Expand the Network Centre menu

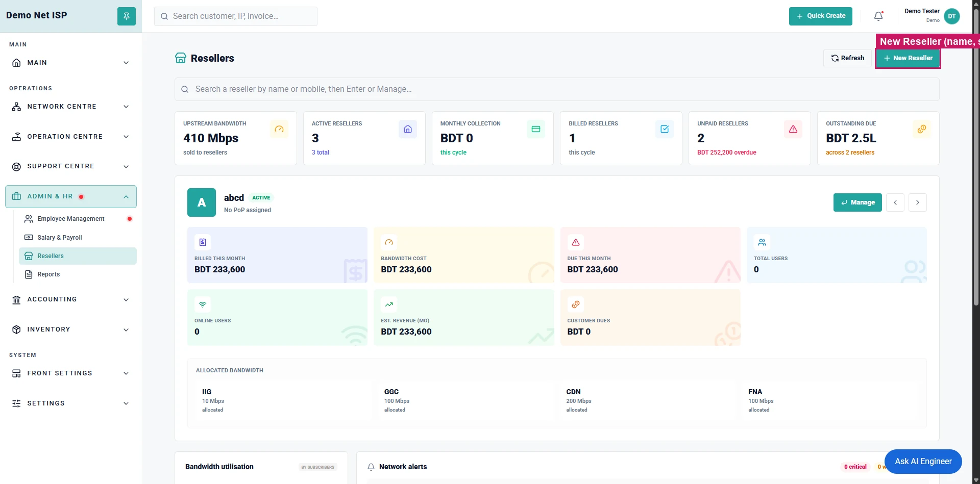click(71, 107)
